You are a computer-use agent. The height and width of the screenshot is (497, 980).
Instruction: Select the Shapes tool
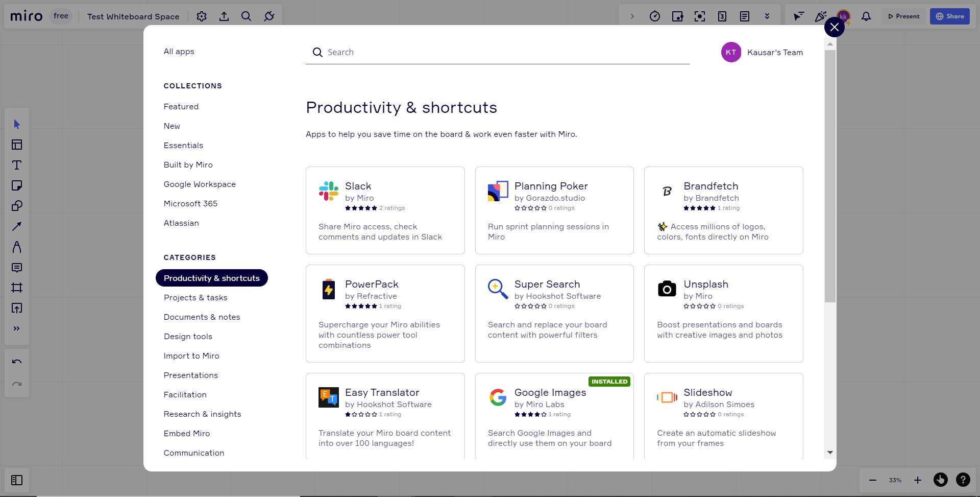tap(17, 206)
